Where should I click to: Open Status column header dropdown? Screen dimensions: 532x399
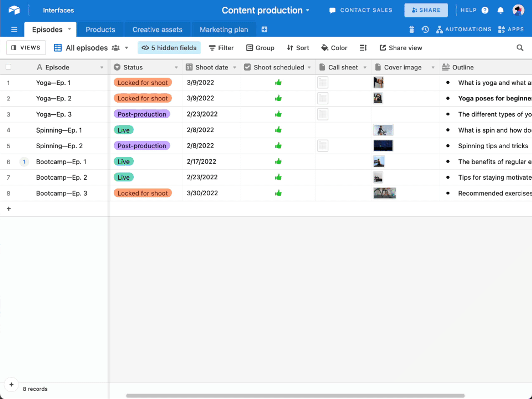(x=176, y=67)
